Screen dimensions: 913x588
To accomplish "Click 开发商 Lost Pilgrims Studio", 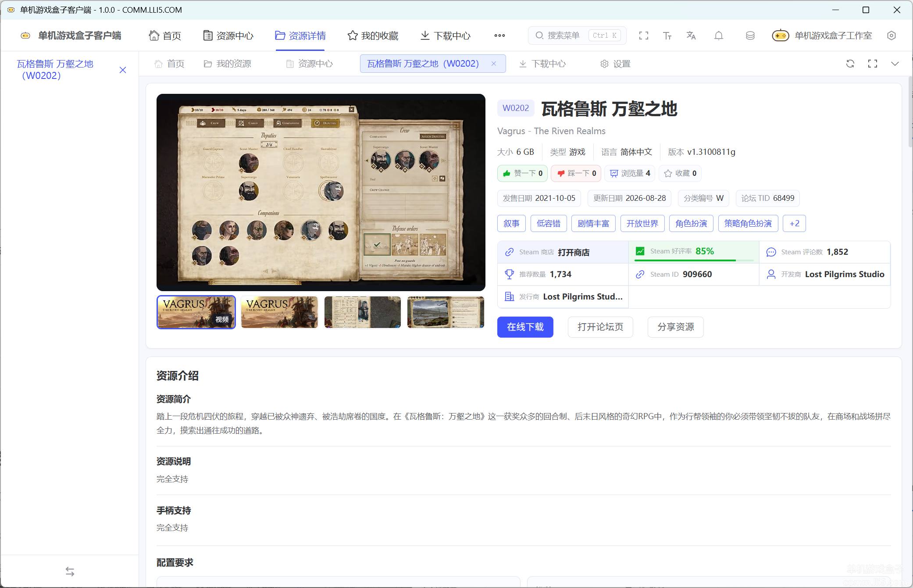I will [824, 274].
